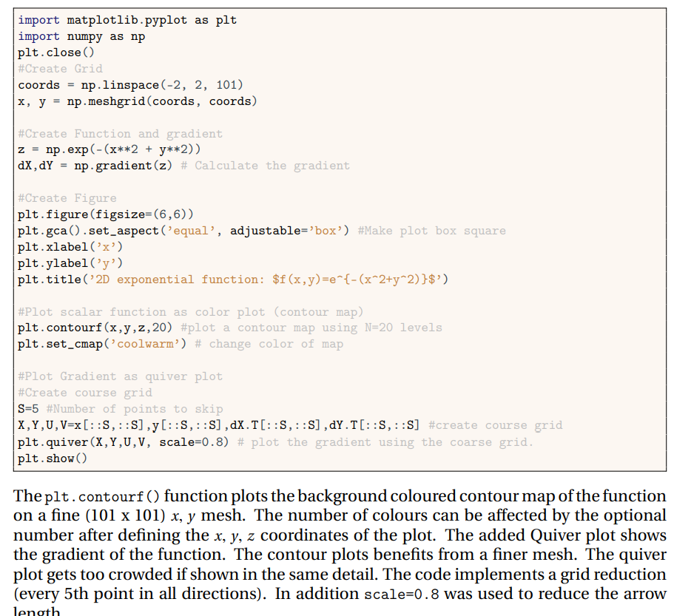Click the 'X,Y,U,V=x[::S,::S]' code line
Image resolution: width=674 pixels, height=616 pixels.
click(218, 425)
